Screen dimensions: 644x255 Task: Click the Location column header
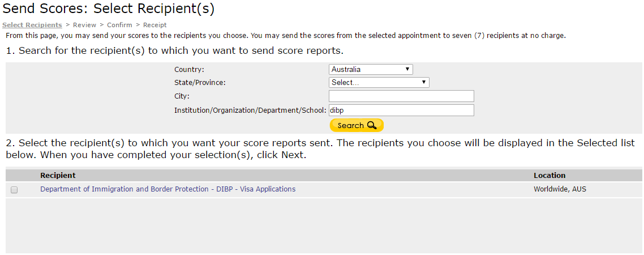pos(549,176)
